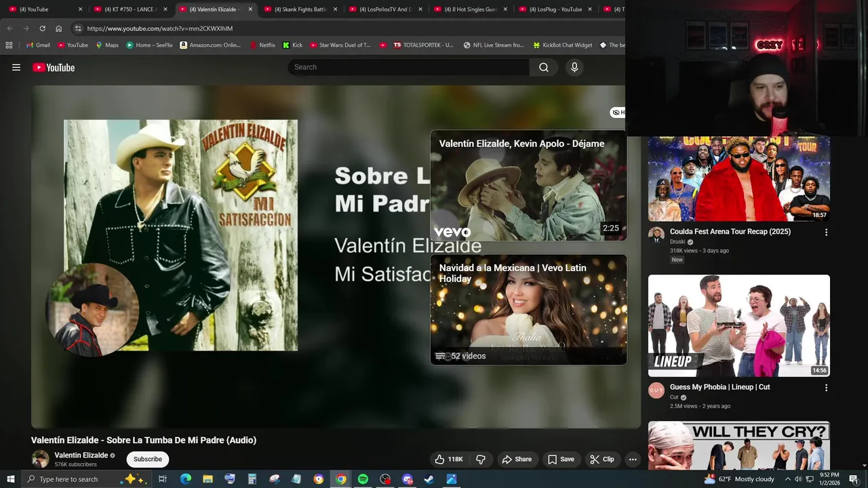Open the Star Wars: Duel of T... bookmark
The width and height of the screenshot is (868, 488).
(x=340, y=45)
